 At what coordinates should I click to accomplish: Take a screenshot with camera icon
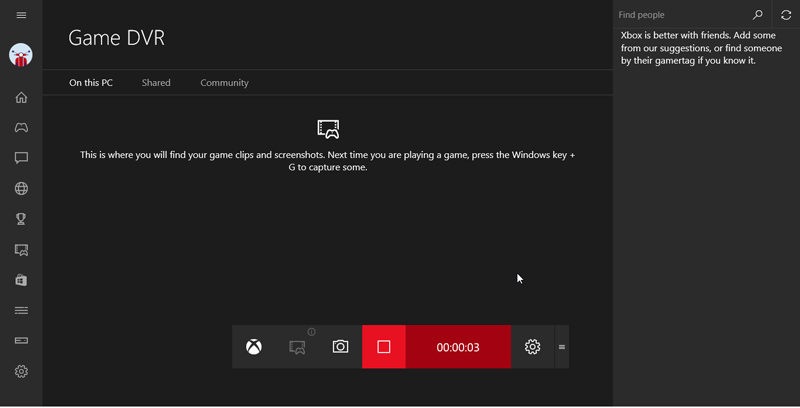pos(341,347)
